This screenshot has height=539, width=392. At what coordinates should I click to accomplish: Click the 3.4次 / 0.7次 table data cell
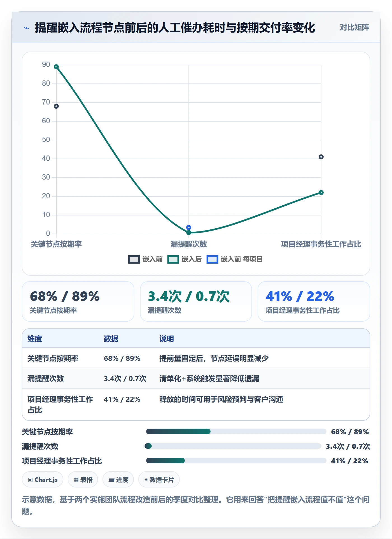click(125, 378)
